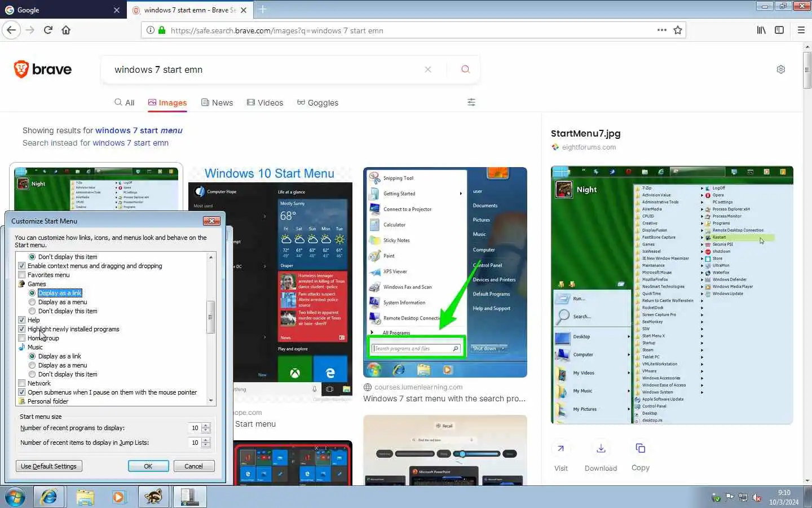
Task: Open the Windows 10 Start Menu thumbnail
Action: [270, 284]
